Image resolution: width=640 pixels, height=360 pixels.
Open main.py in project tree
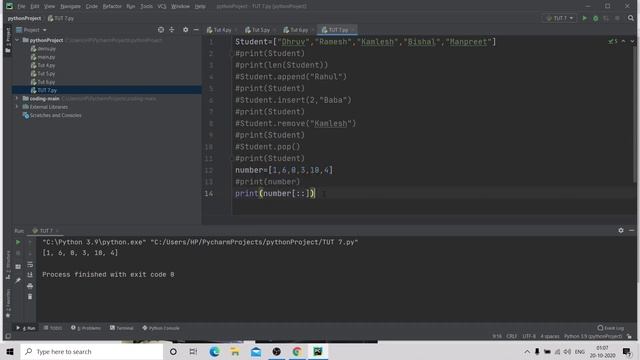tap(43, 57)
